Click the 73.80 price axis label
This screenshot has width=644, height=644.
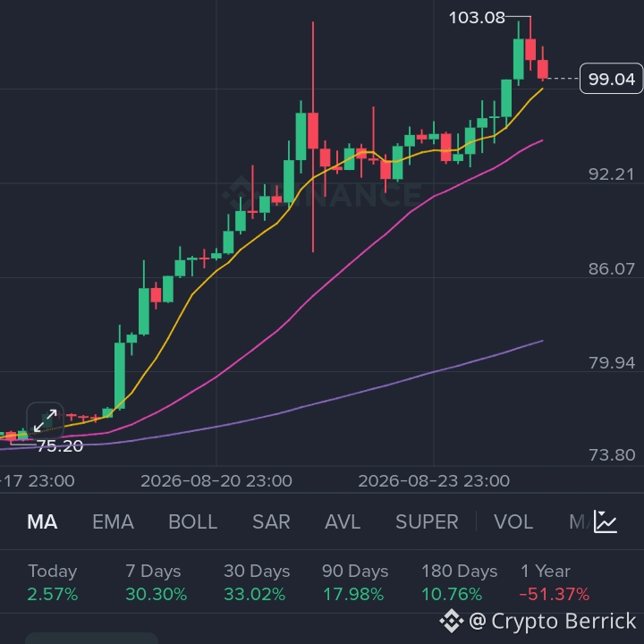coord(612,455)
